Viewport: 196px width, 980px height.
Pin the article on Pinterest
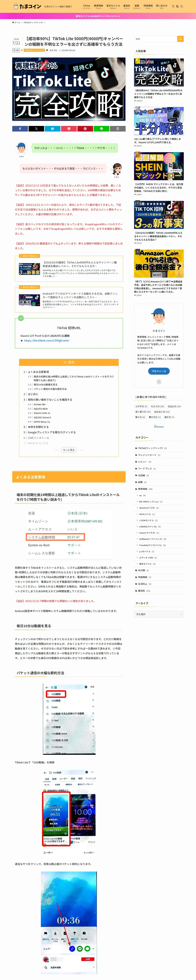point(85,129)
